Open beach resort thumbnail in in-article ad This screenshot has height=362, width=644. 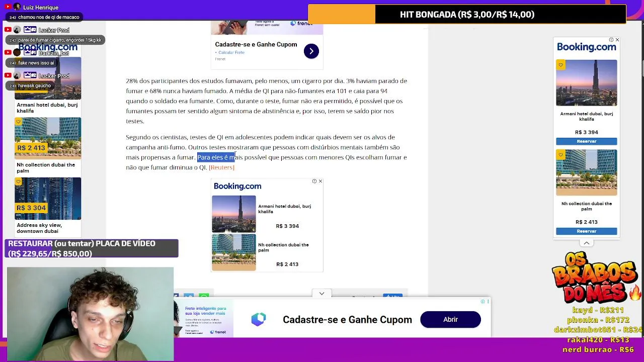(x=233, y=252)
